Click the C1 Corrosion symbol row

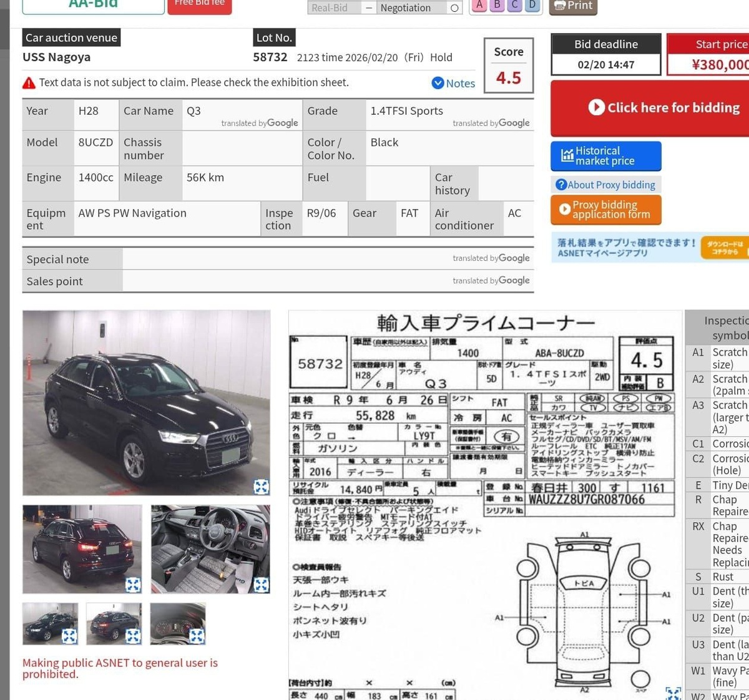[x=717, y=444]
